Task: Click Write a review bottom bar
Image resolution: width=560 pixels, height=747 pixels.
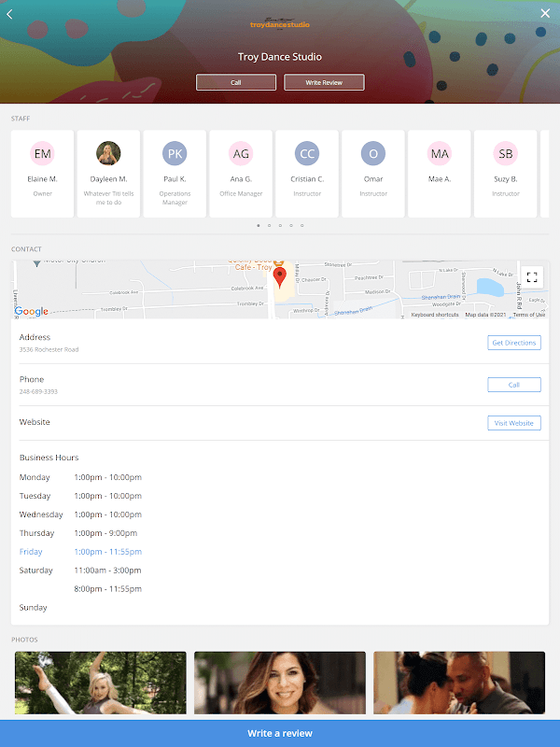Action: point(280,733)
